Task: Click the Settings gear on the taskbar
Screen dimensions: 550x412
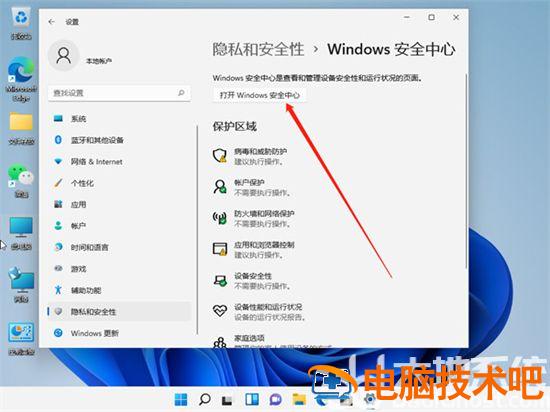Action: (370, 399)
